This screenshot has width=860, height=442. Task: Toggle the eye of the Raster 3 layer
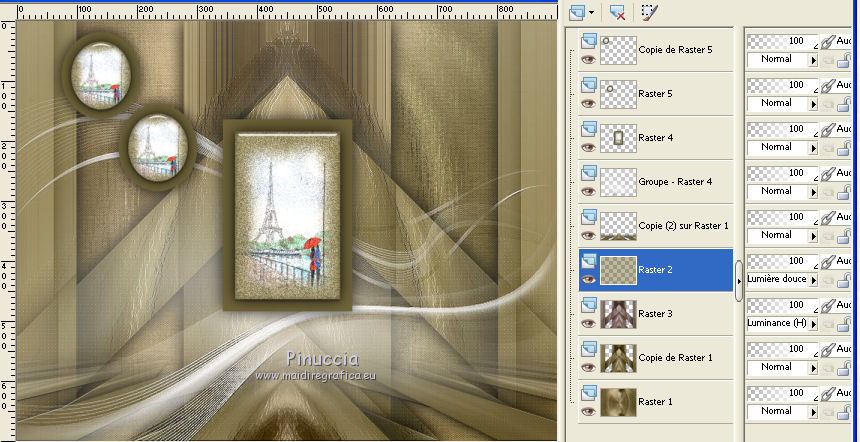(x=589, y=323)
